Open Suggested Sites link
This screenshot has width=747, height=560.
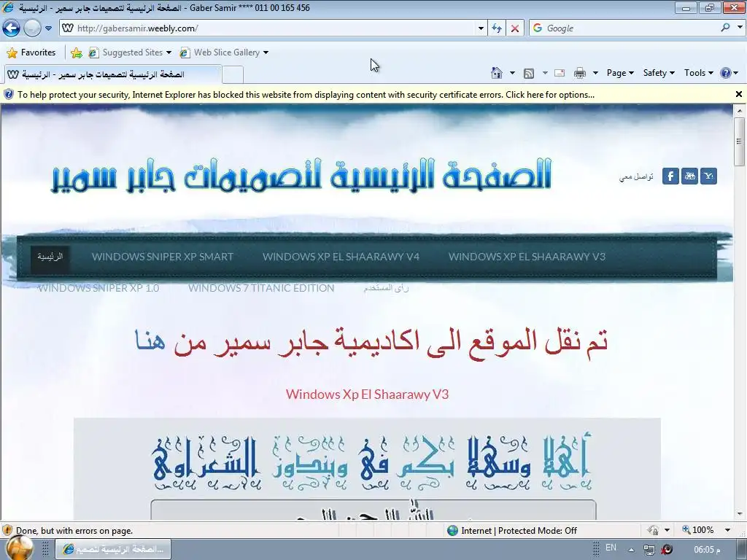pyautogui.click(x=129, y=52)
